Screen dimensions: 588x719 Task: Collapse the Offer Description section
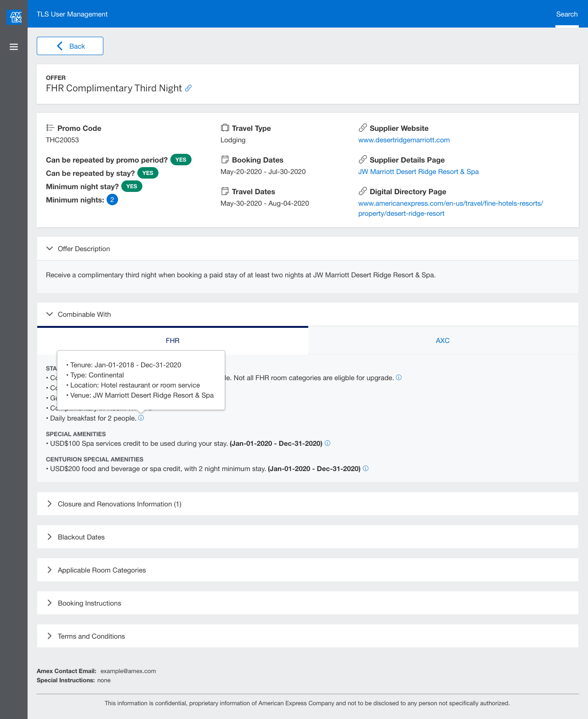click(50, 248)
